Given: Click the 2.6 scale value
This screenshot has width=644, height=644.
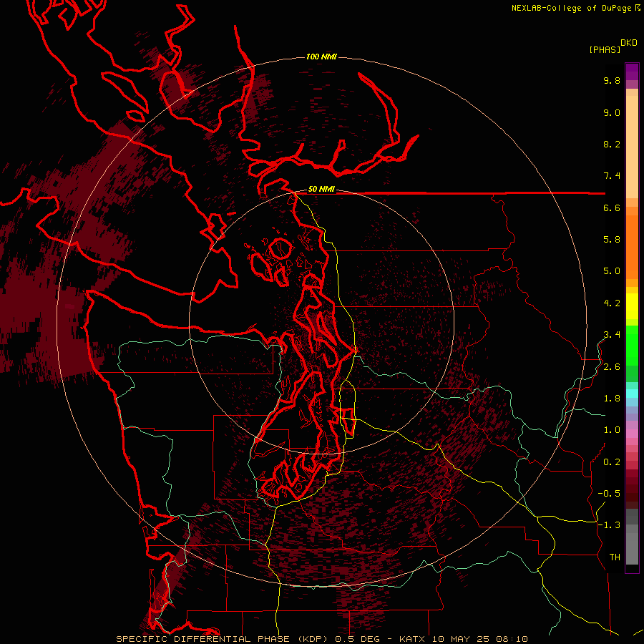Looking at the screenshot, I should tap(612, 367).
